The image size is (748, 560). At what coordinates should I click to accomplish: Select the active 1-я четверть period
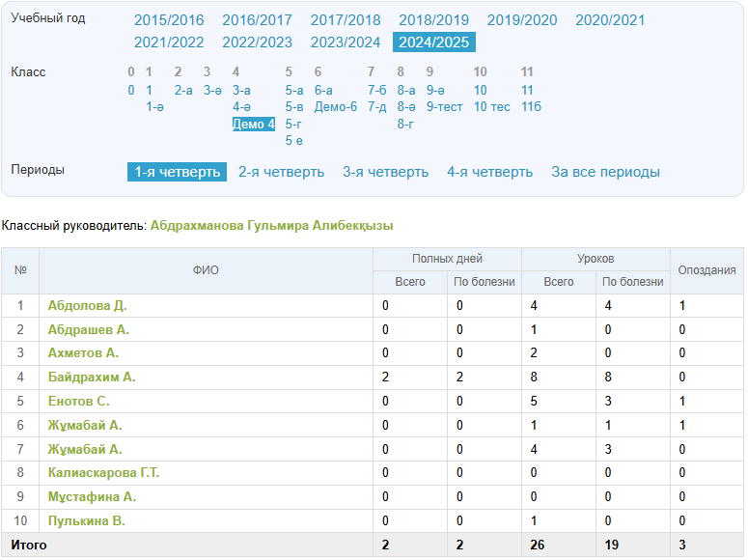[177, 172]
